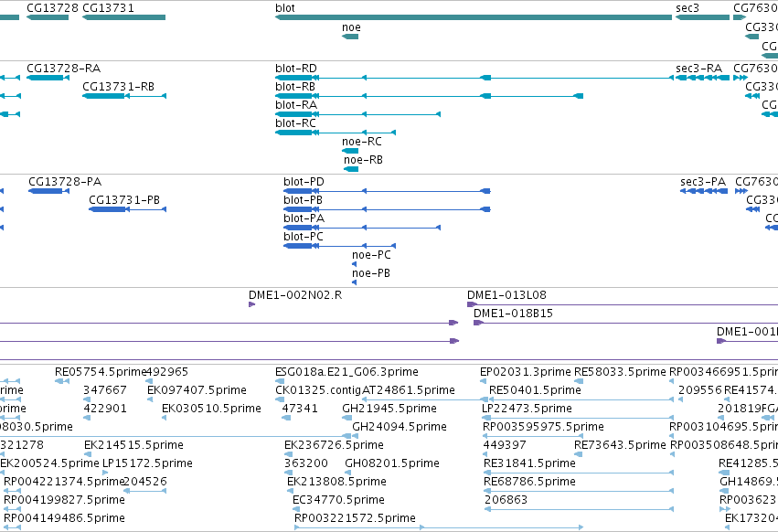
Task: Click the 422901 EST label
Action: tap(105, 409)
